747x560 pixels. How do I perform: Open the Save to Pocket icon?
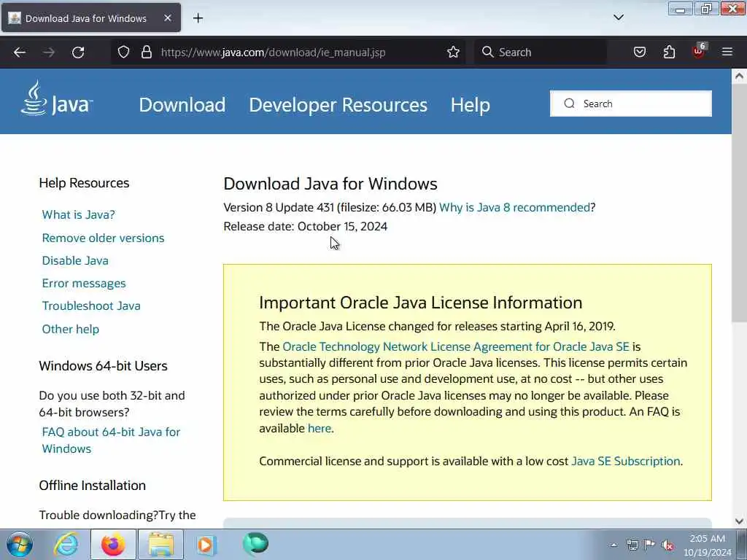click(x=640, y=52)
